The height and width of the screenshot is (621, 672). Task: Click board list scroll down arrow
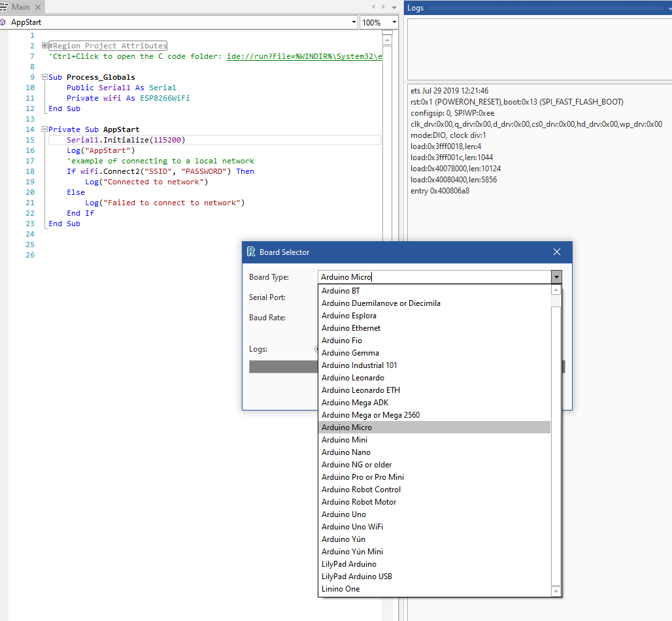click(556, 592)
